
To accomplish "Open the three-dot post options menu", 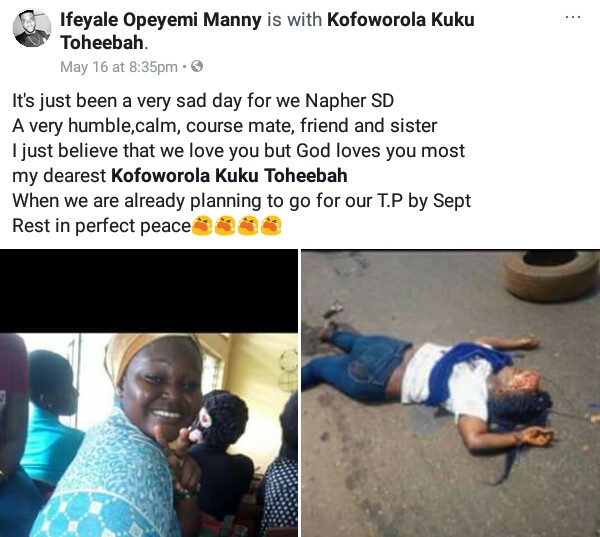I will tap(573, 18).
